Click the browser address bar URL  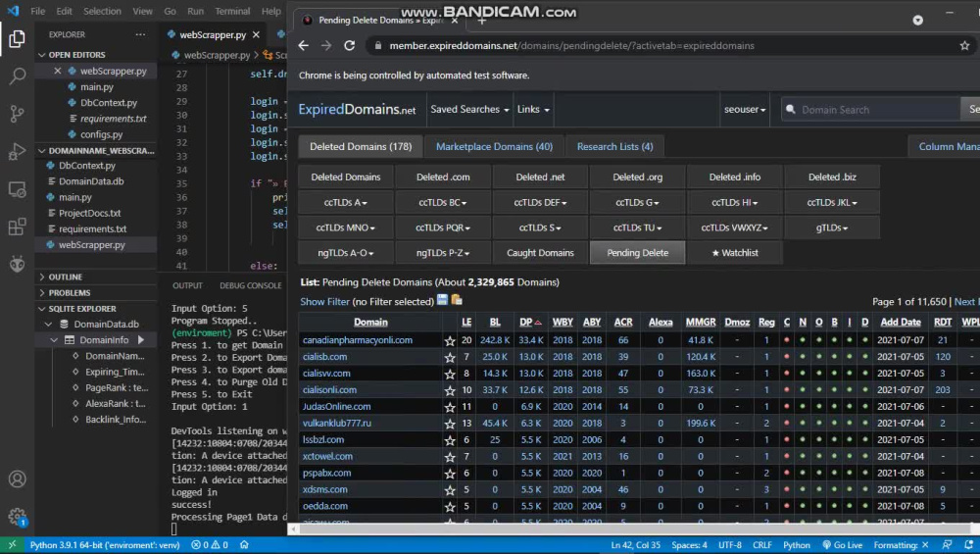[572, 46]
